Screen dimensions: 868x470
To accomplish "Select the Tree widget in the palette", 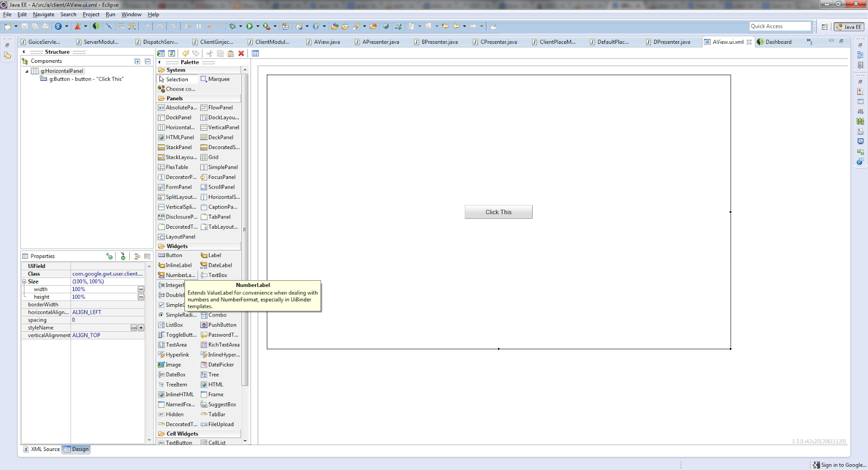I will pyautogui.click(x=210, y=375).
